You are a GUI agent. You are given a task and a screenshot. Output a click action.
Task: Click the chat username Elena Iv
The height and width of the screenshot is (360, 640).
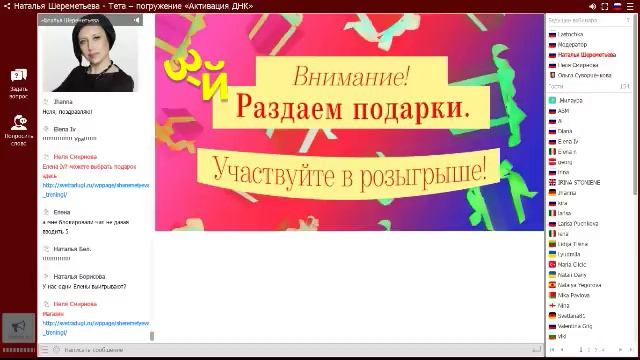(64, 129)
